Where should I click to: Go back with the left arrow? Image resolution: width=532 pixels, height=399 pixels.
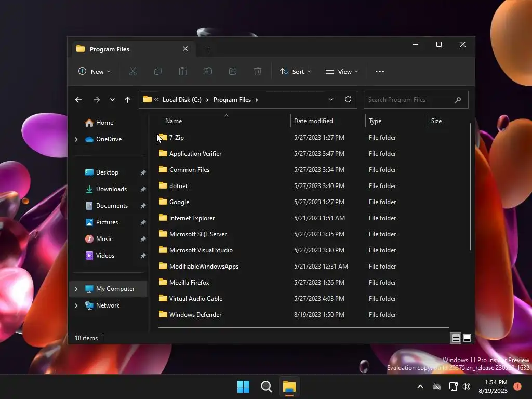click(x=78, y=100)
